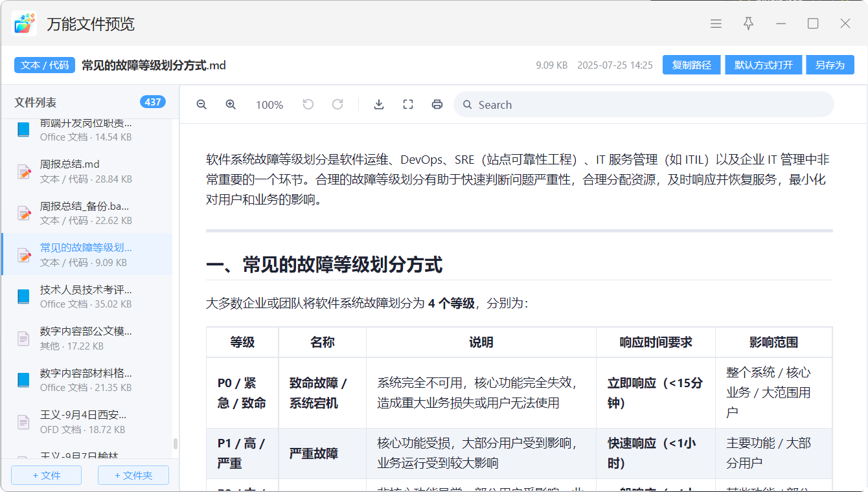
Task: Click the 复制路径 button
Action: pos(691,65)
